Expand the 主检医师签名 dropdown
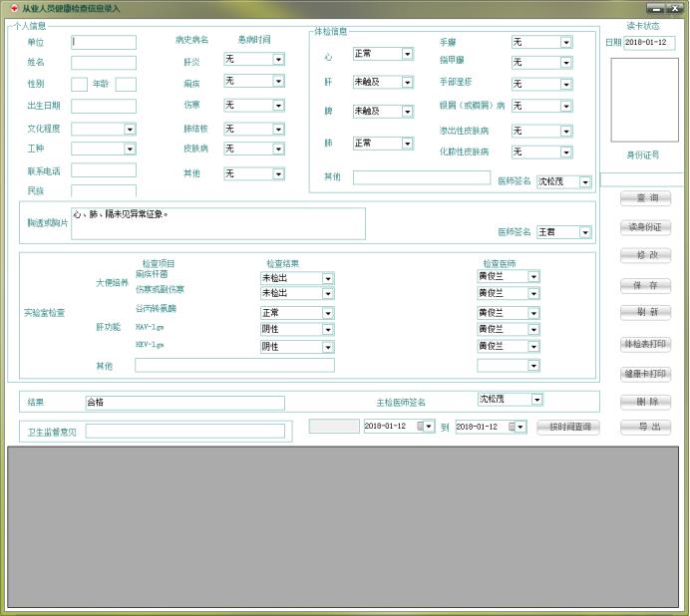 coord(536,400)
